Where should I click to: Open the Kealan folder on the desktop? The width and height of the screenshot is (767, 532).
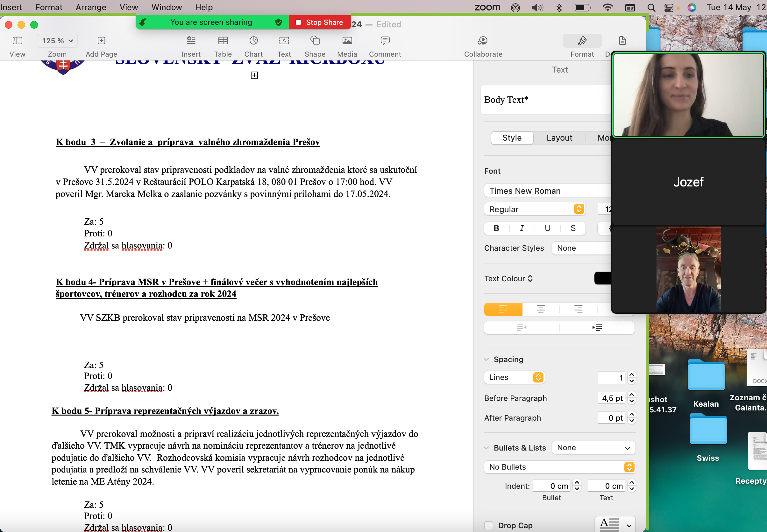click(x=706, y=375)
